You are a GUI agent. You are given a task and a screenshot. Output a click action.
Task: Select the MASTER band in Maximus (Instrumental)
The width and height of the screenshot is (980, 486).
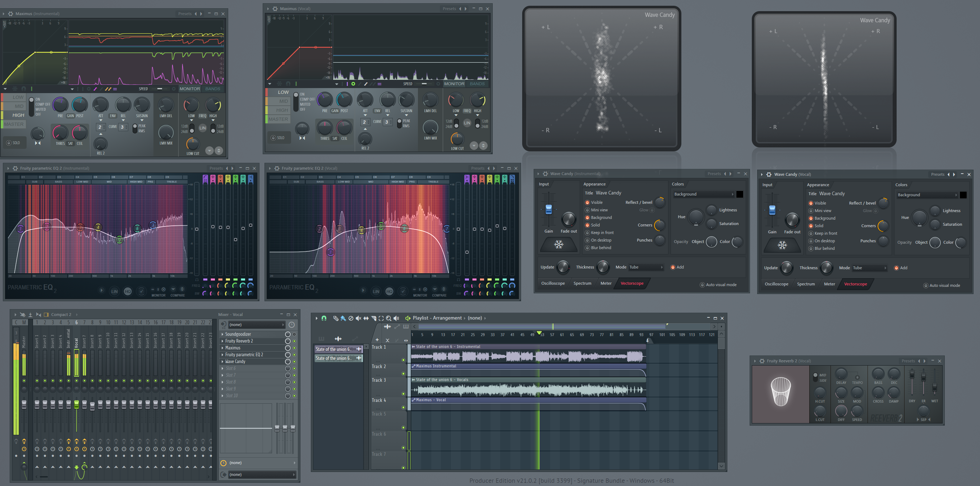pyautogui.click(x=13, y=124)
